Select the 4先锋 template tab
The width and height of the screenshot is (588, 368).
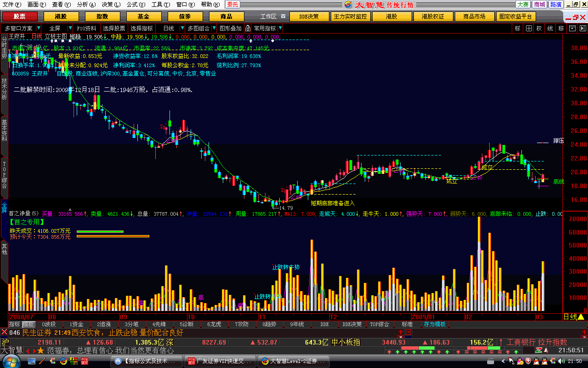(x=159, y=324)
